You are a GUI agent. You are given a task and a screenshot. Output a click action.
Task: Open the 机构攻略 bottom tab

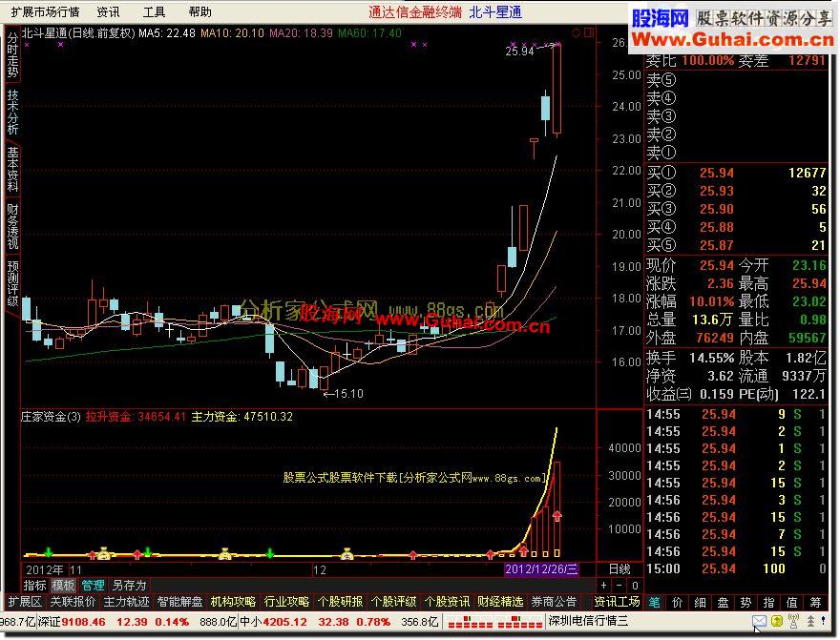234,602
